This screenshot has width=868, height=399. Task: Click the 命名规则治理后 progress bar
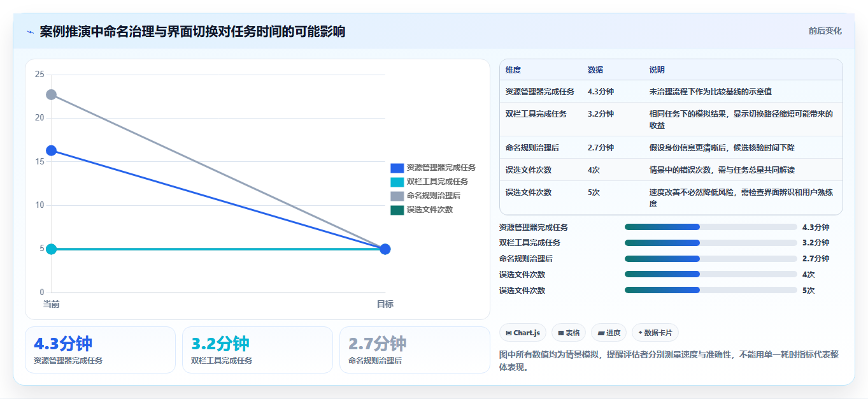(x=711, y=259)
